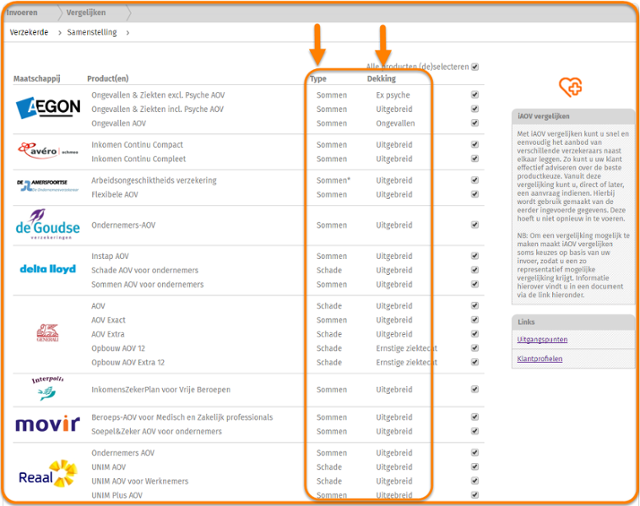Click the AEGON company logo
Image resolution: width=640 pixels, height=506 pixels.
tap(48, 108)
